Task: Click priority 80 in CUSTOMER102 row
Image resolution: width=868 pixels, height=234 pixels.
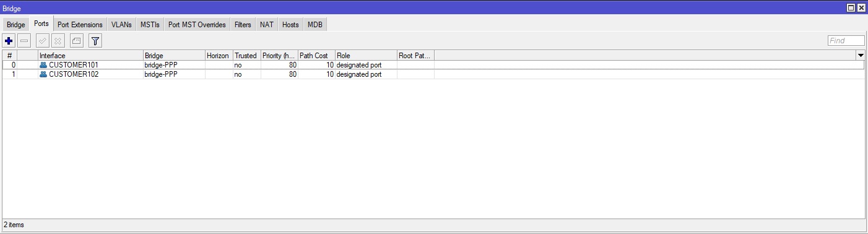Action: click(x=292, y=74)
